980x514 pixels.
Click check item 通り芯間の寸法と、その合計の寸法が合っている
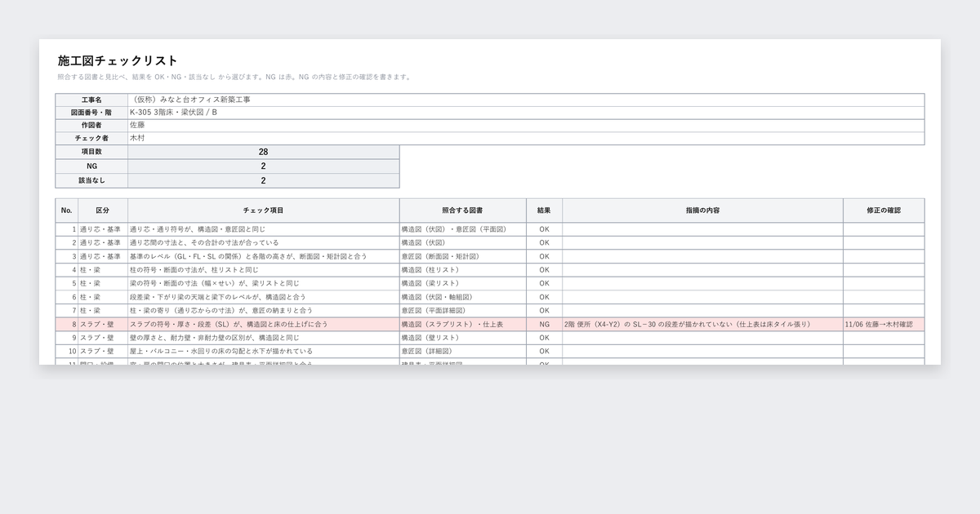pos(264,243)
